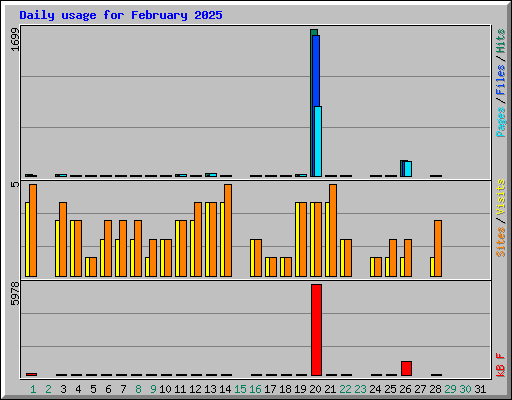Select the orange visits bar for day 14
The width and height of the screenshot is (512, 400).
pyautogui.click(x=228, y=230)
